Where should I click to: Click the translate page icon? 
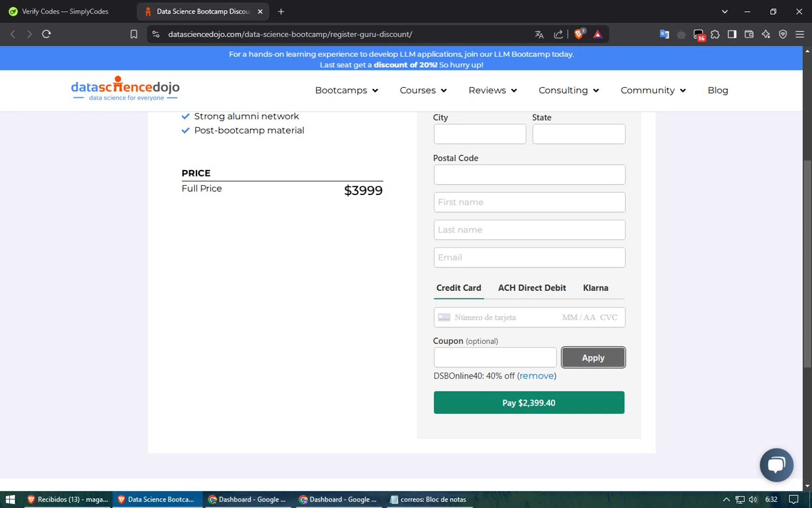[539, 34]
